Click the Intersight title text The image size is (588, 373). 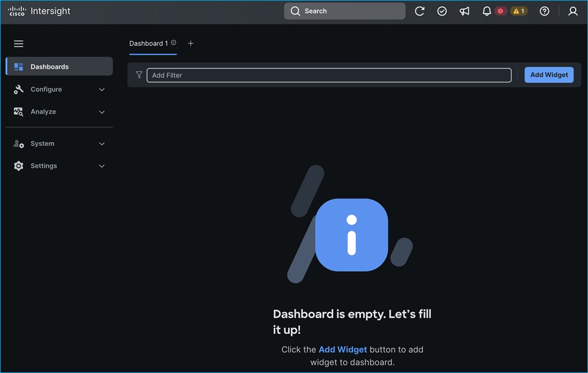coord(50,11)
